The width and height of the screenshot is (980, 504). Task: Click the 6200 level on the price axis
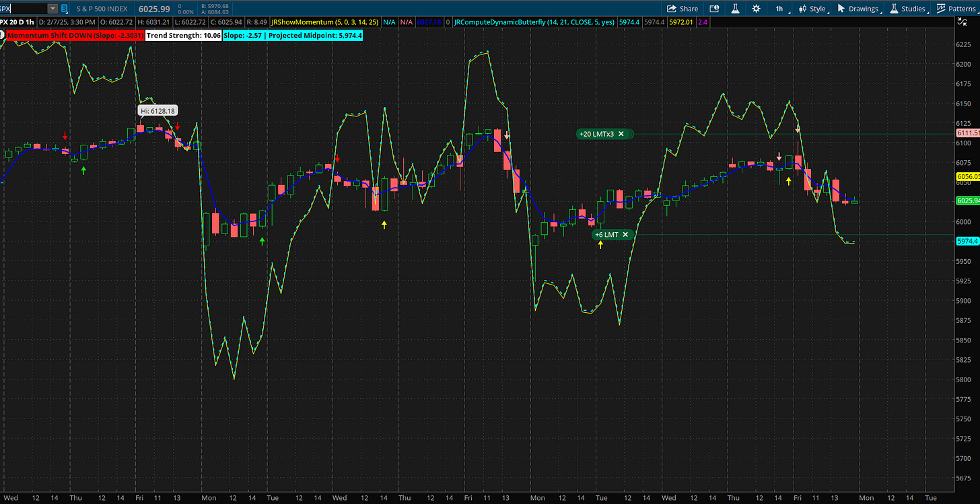pyautogui.click(x=965, y=64)
